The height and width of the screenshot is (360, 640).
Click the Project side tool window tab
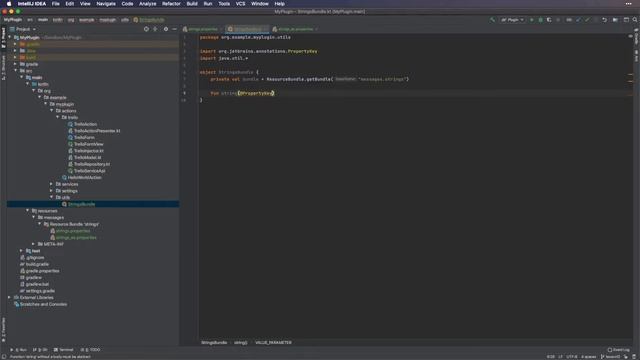tap(3, 38)
